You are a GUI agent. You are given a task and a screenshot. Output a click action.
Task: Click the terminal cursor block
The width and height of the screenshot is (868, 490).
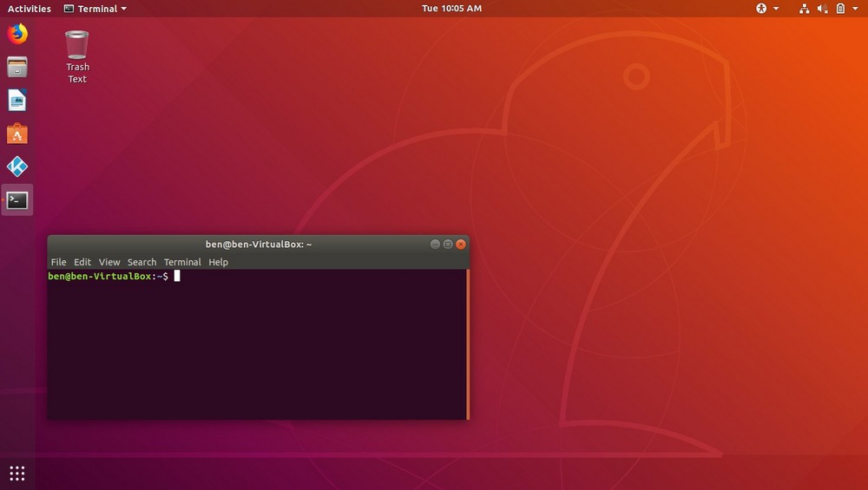(177, 276)
